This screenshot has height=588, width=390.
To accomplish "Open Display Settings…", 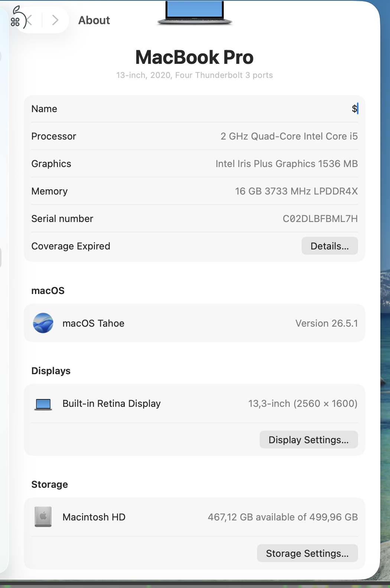I will coord(309,440).
